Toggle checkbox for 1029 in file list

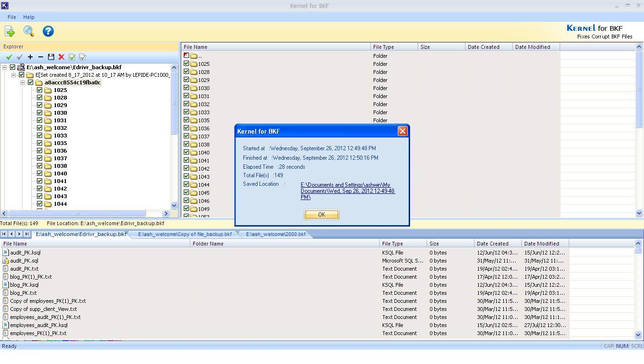tap(186, 80)
